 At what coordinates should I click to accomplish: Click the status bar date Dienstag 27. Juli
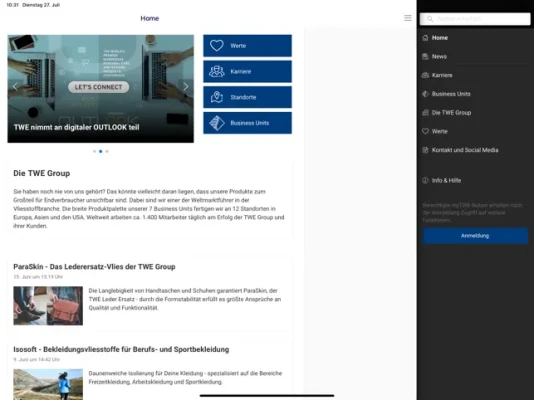41,5
